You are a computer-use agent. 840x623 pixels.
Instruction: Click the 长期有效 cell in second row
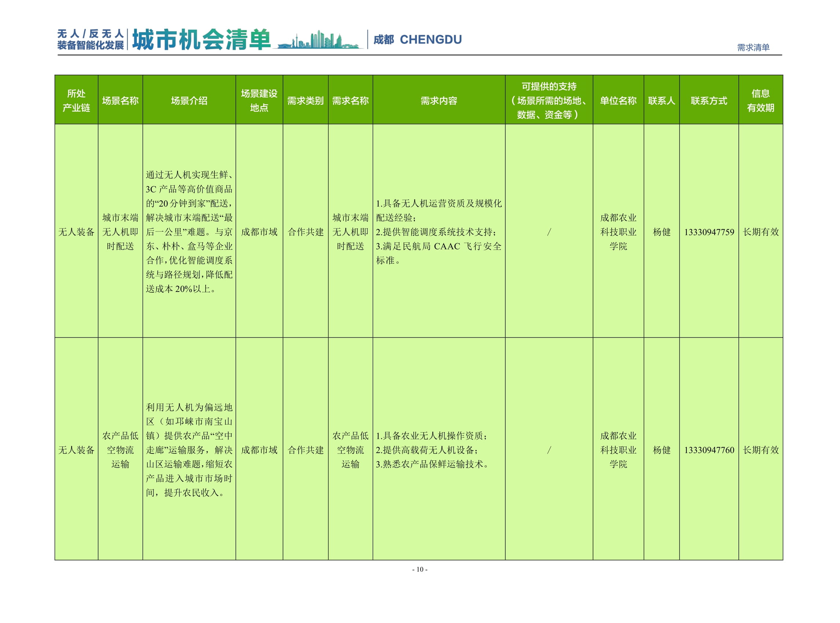point(764,449)
